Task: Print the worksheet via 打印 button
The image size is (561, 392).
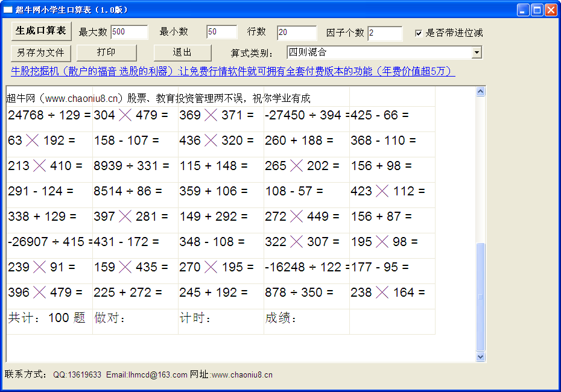Action: pos(106,52)
